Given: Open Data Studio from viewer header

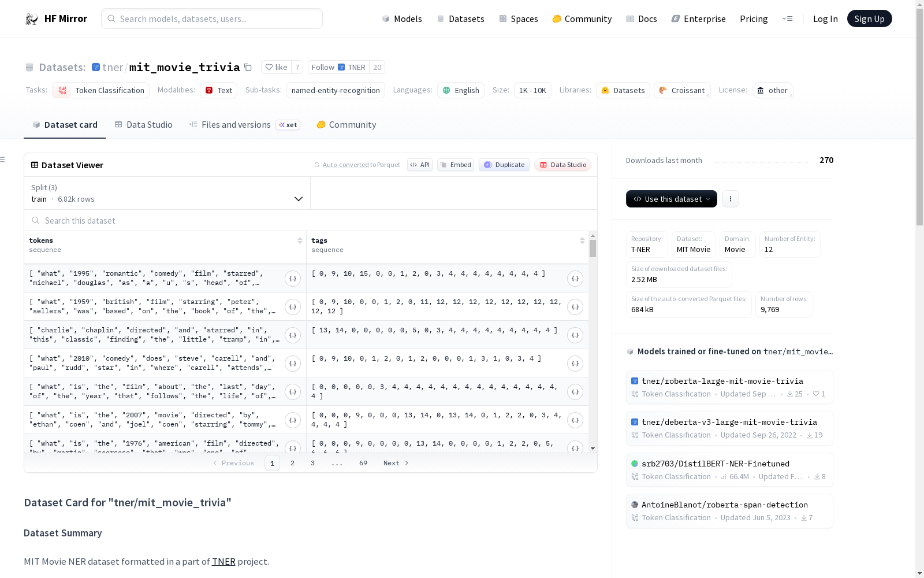Looking at the screenshot, I should pyautogui.click(x=562, y=165).
